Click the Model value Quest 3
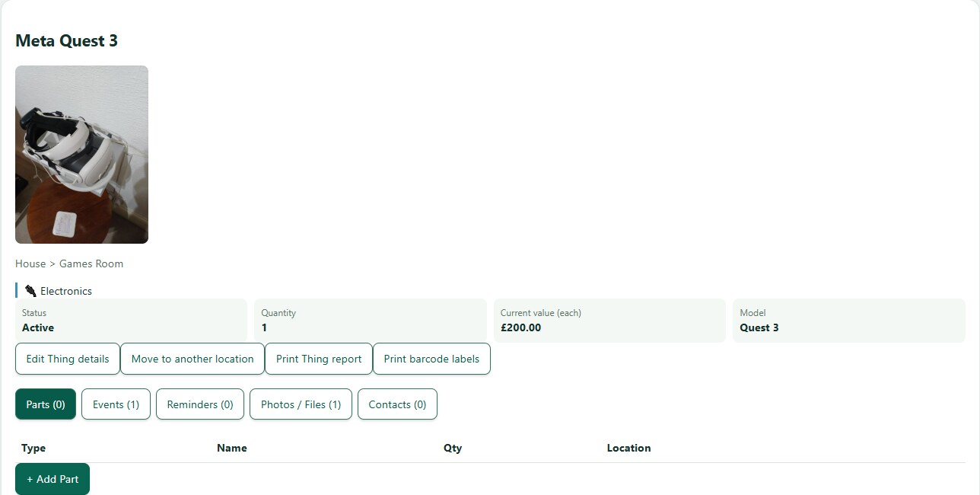This screenshot has height=495, width=980. [759, 327]
